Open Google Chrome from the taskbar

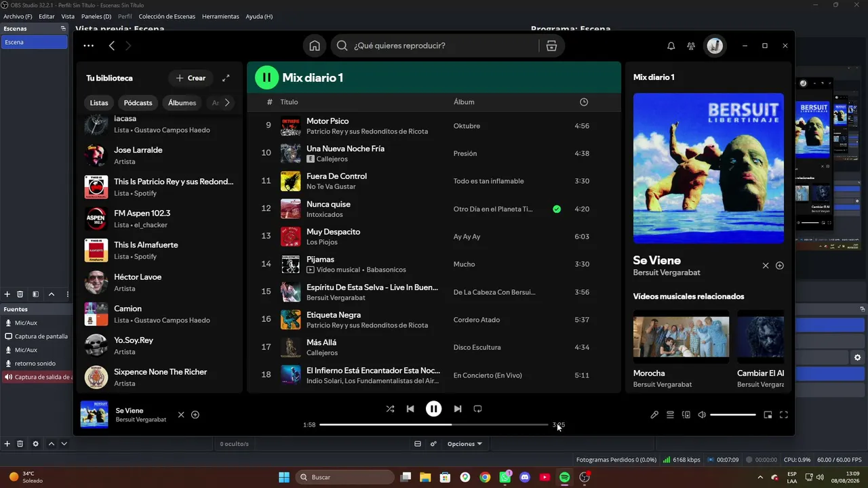tap(485, 477)
